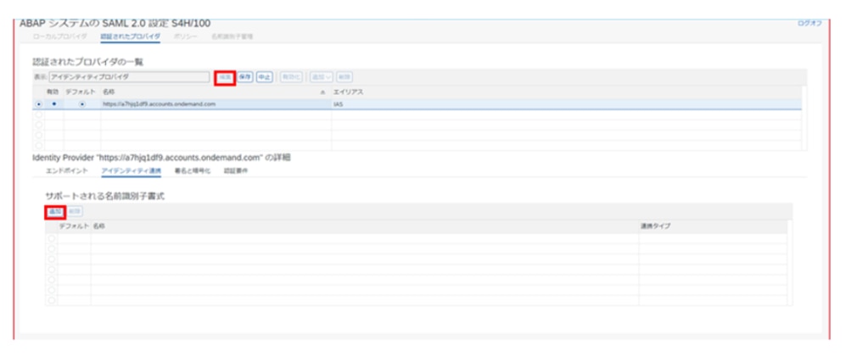Click 削除 in the trusted providers toolbar

tap(345, 77)
